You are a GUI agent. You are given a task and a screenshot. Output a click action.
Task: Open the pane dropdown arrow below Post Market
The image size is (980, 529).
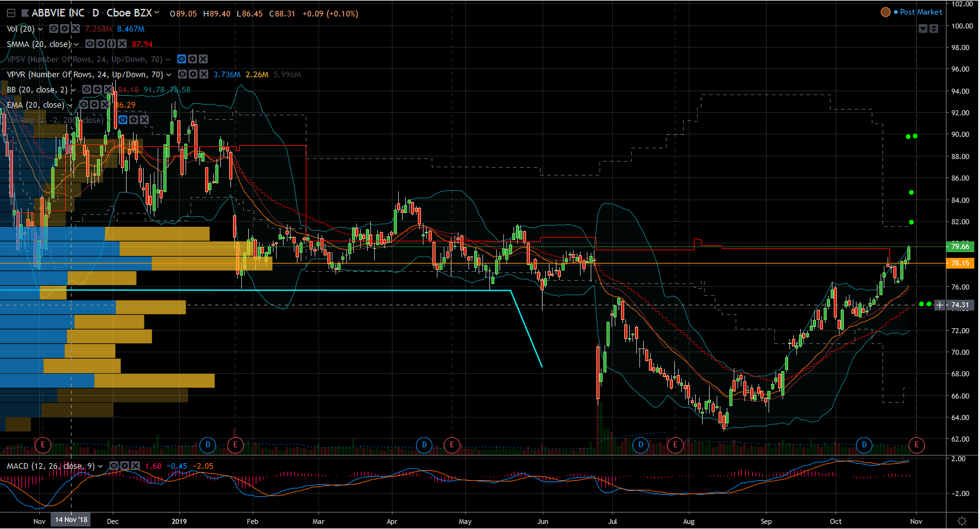tap(923, 29)
